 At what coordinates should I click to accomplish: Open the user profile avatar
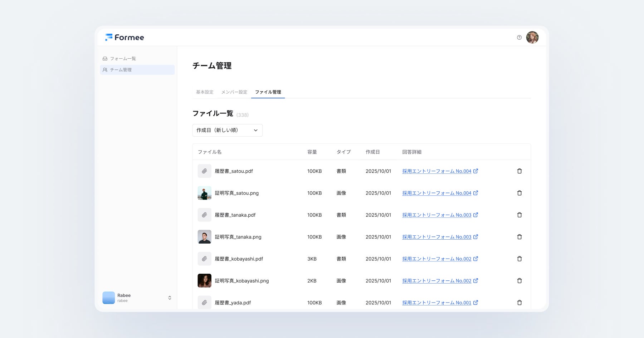(532, 37)
